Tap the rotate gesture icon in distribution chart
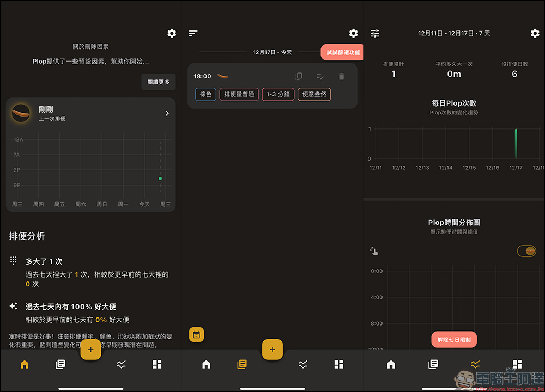545x392 pixels. pos(374,251)
